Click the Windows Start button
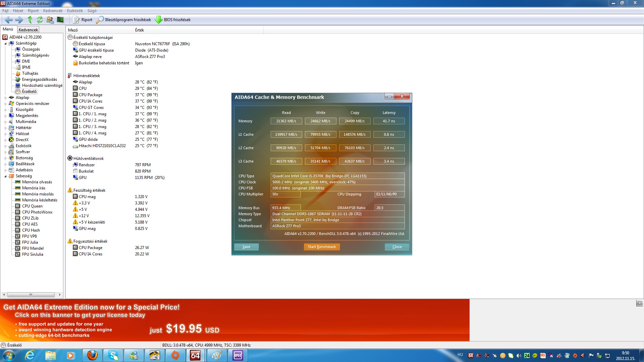The width and height of the screenshot is (644, 362). point(9,355)
